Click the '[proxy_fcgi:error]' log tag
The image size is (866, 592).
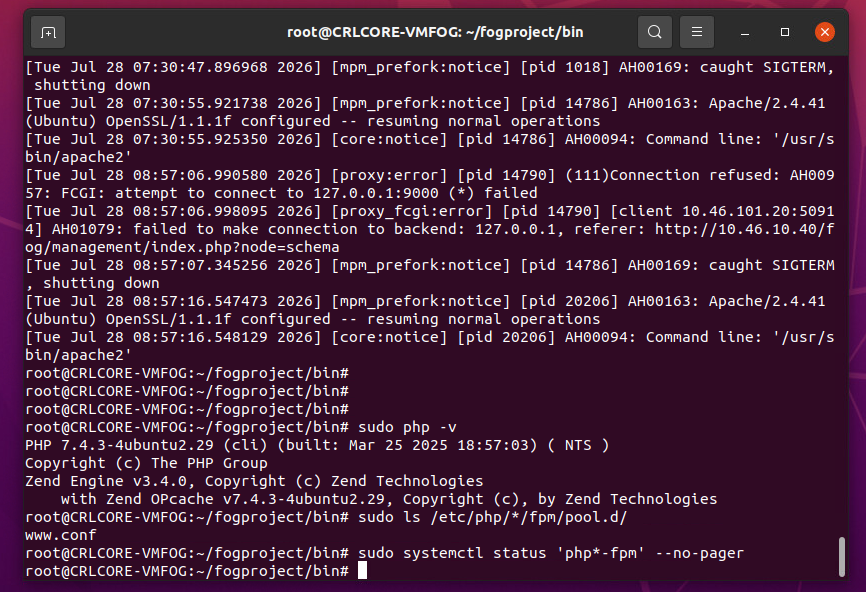[411, 211]
